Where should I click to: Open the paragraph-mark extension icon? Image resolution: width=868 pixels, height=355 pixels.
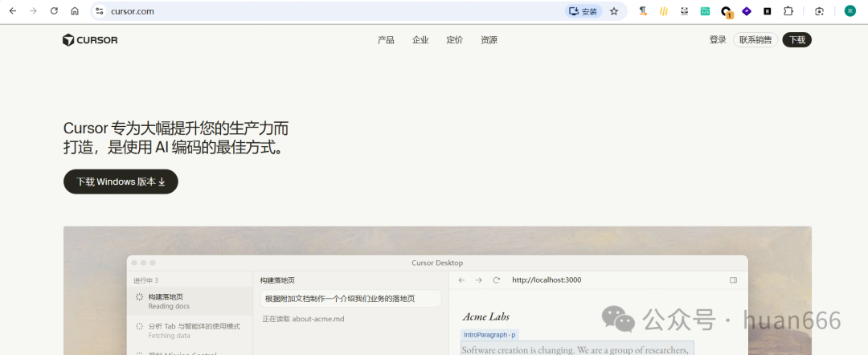click(x=643, y=11)
